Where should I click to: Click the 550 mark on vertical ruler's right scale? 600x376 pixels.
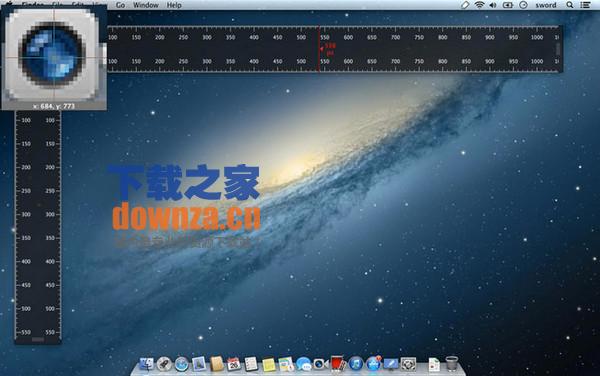pyautogui.click(x=50, y=332)
